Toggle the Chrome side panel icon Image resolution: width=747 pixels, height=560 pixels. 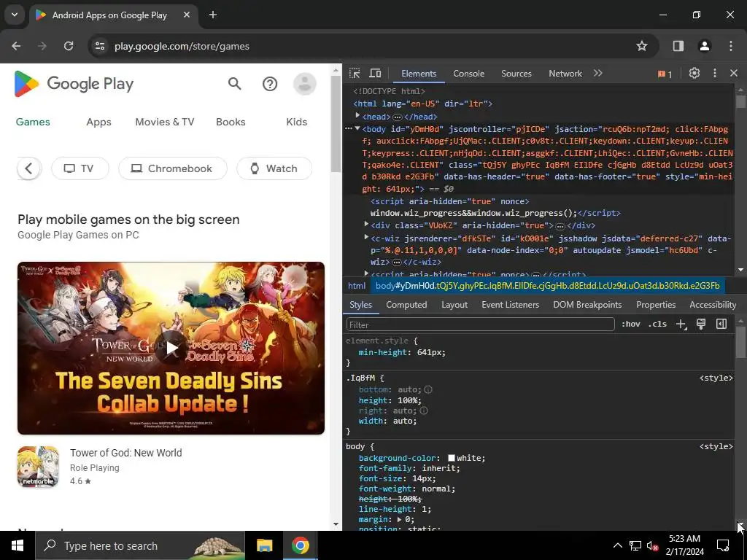click(x=678, y=46)
